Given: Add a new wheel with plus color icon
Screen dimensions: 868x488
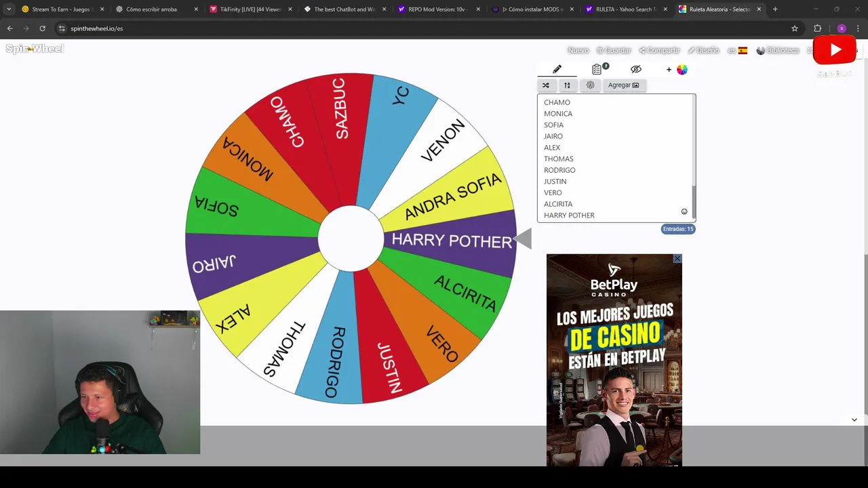Looking at the screenshot, I should pyautogui.click(x=677, y=69).
